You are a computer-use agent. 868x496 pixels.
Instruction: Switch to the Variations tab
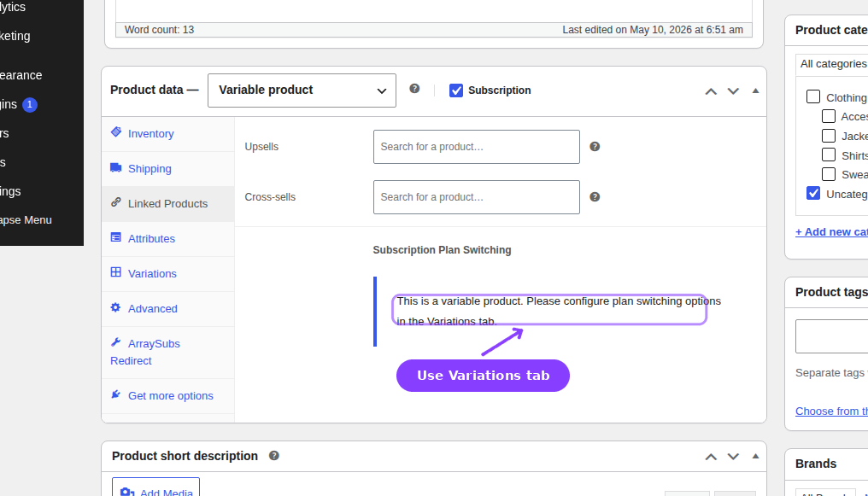(167, 274)
